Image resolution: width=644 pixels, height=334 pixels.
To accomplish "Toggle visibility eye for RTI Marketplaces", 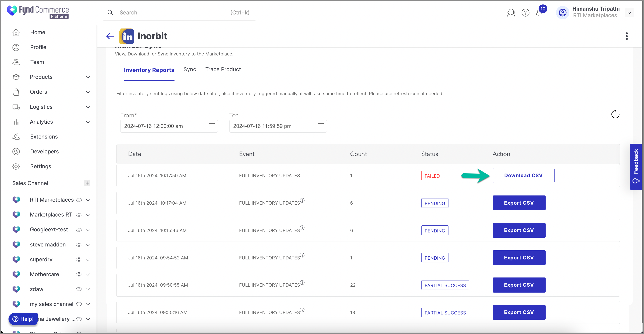I will point(79,200).
